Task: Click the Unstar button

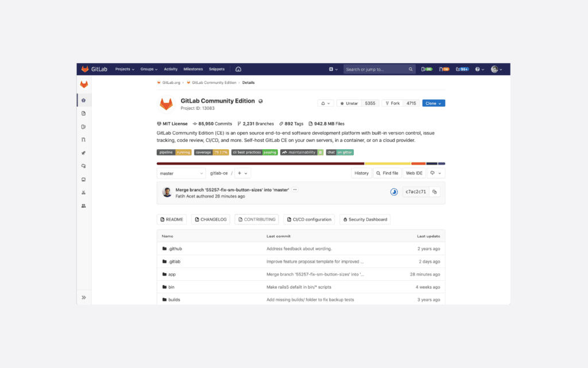Action: tap(349, 103)
